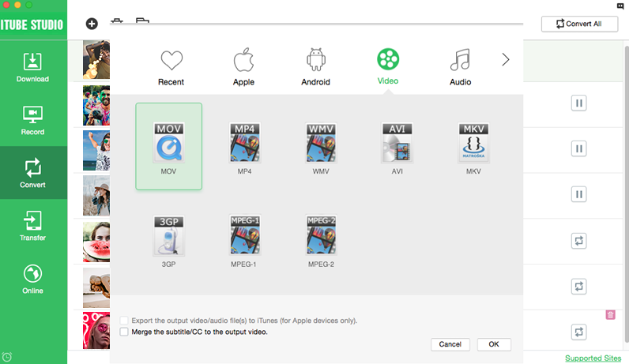Switch to the Video formats tab
This screenshot has width=629, height=364.
click(388, 66)
